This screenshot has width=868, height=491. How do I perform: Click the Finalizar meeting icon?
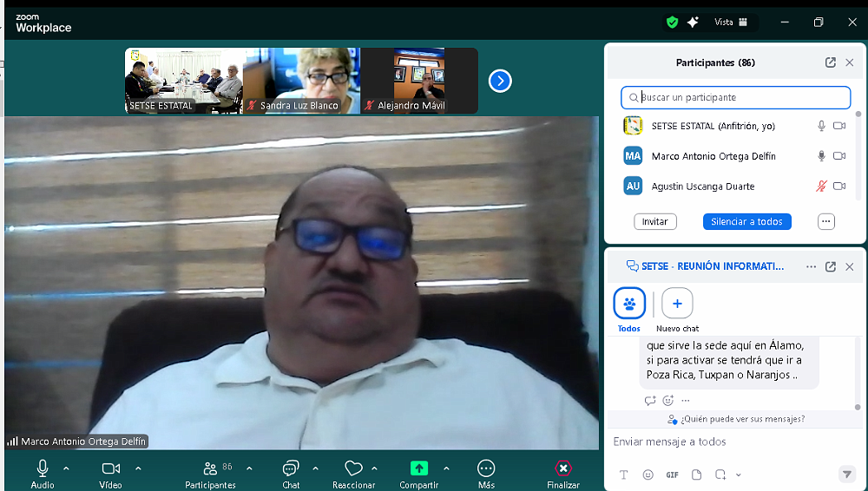[563, 468]
